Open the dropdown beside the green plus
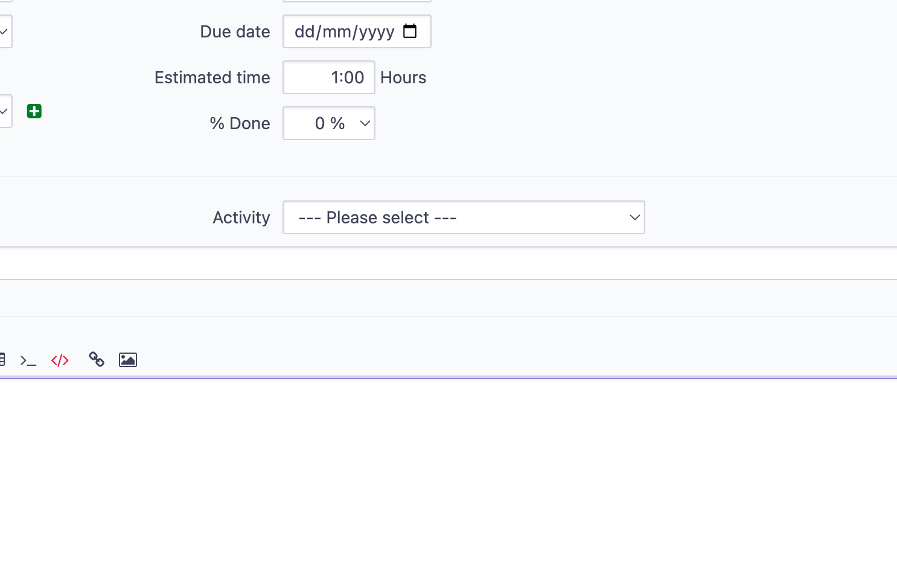This screenshot has width=897, height=588. pos(5,111)
